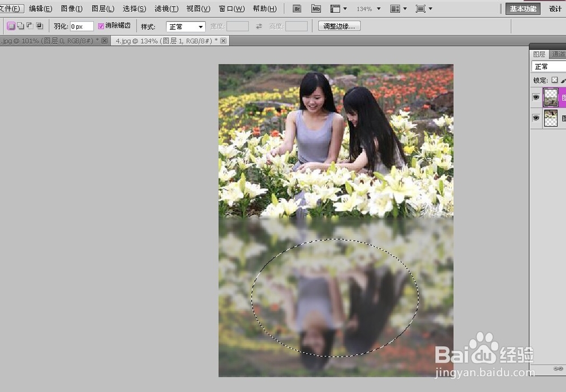The width and height of the screenshot is (566, 392).
Task: Select the Intersect with Selection mode icon
Action: coord(40,26)
